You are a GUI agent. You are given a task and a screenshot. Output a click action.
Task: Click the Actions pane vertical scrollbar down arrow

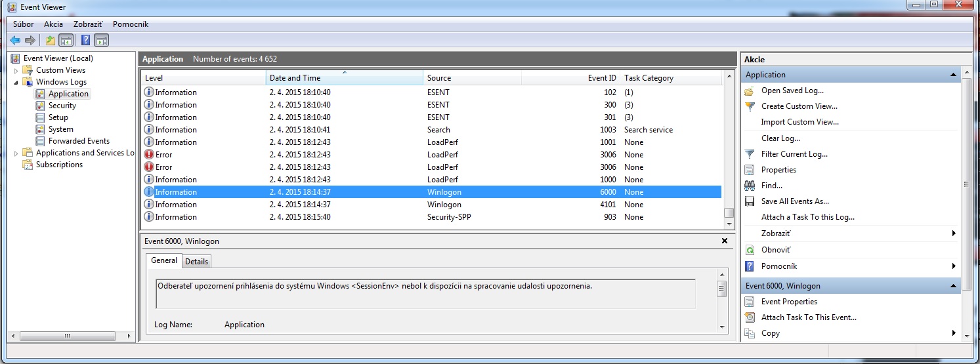(966, 335)
